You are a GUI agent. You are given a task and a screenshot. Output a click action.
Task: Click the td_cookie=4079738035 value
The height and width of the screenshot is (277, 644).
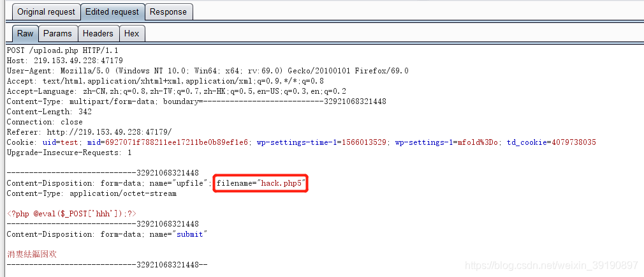[x=551, y=142]
